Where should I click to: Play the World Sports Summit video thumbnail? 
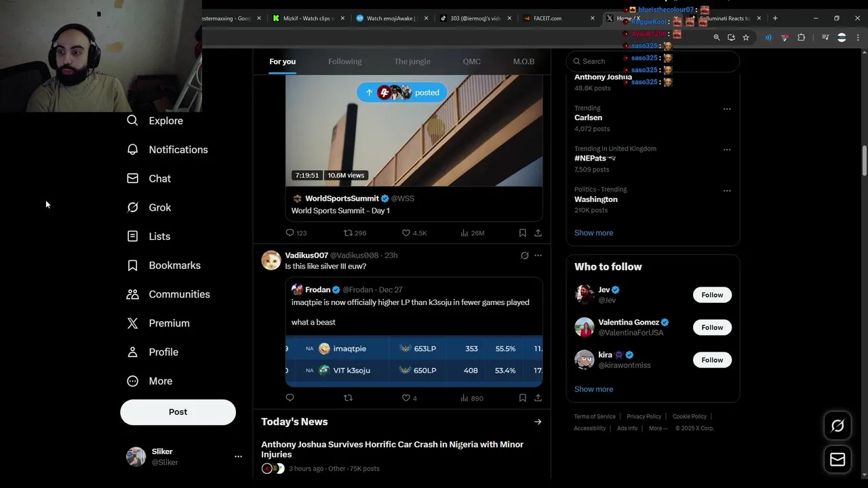pos(414,130)
